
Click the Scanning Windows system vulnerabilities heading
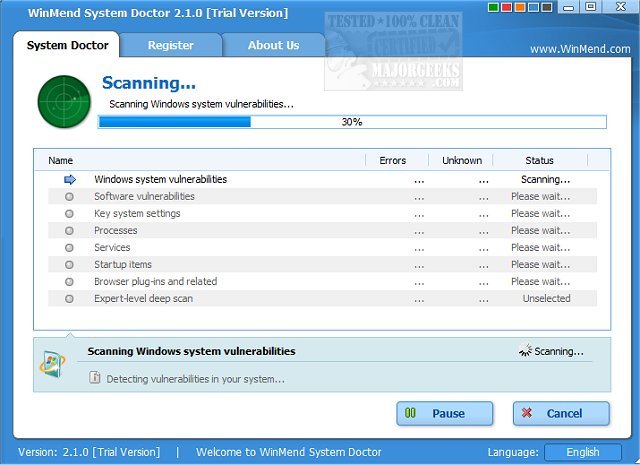pyautogui.click(x=191, y=351)
